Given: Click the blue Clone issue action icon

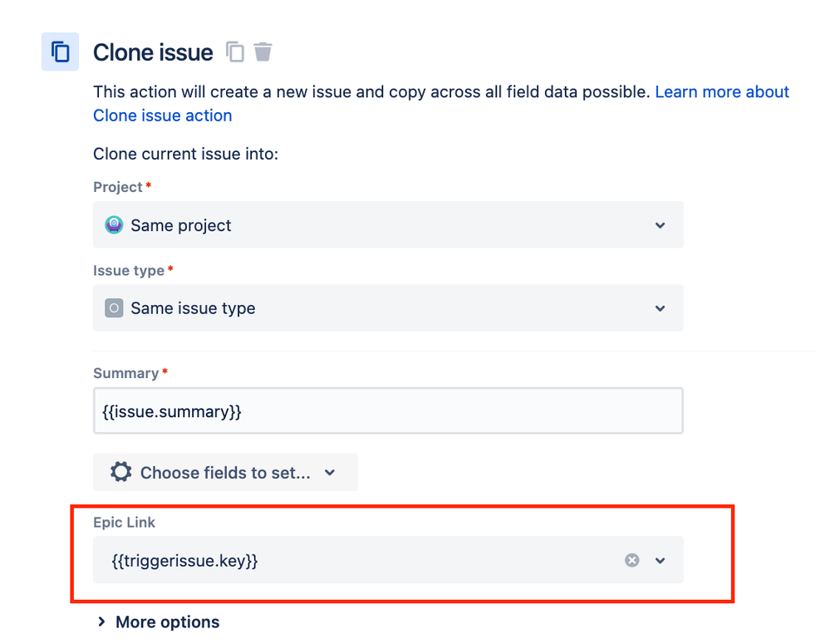Looking at the screenshot, I should tap(61, 52).
